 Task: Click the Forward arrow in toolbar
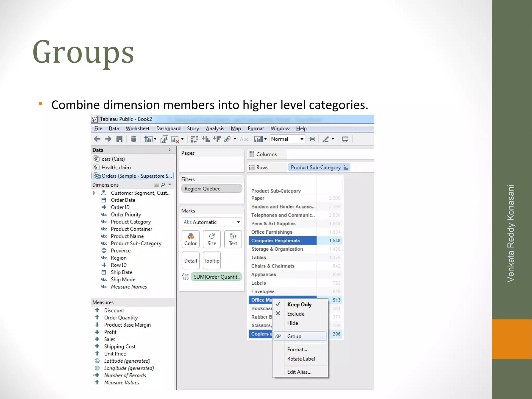click(x=108, y=139)
